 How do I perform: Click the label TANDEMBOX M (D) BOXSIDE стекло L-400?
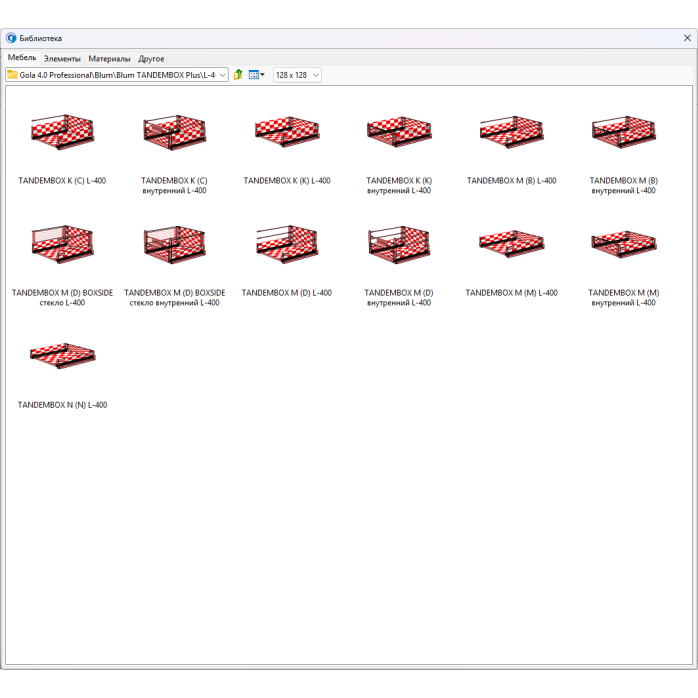point(62,298)
